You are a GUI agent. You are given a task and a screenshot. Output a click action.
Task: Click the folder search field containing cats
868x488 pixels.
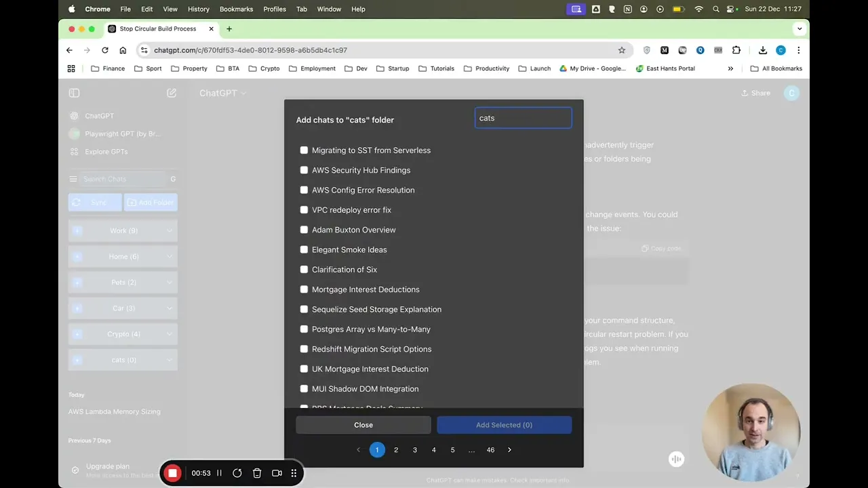point(523,118)
